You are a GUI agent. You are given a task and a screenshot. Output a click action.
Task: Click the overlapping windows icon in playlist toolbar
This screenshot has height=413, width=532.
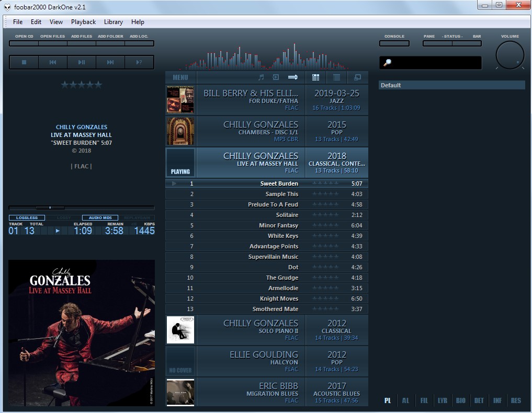coord(357,77)
